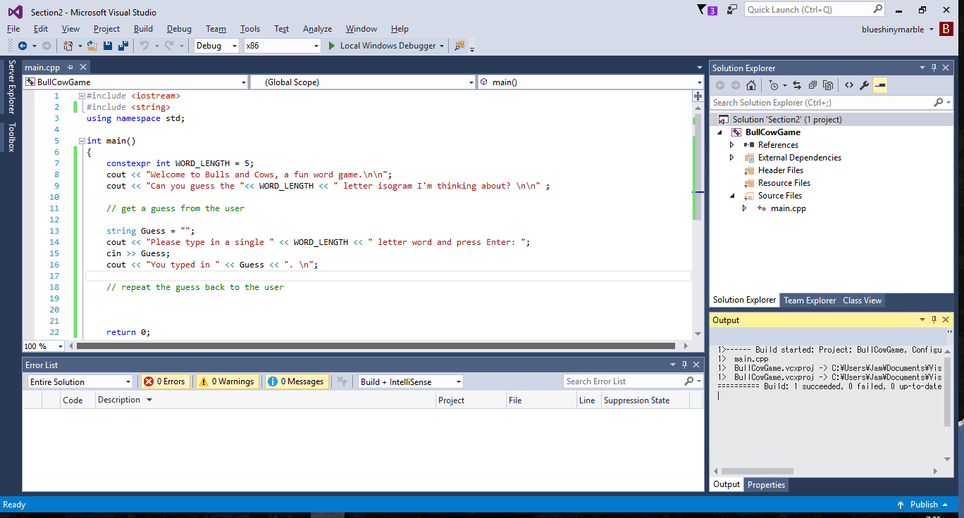Image resolution: width=964 pixels, height=518 pixels.
Task: Toggle the Preview Selected Items button
Action: tap(880, 85)
